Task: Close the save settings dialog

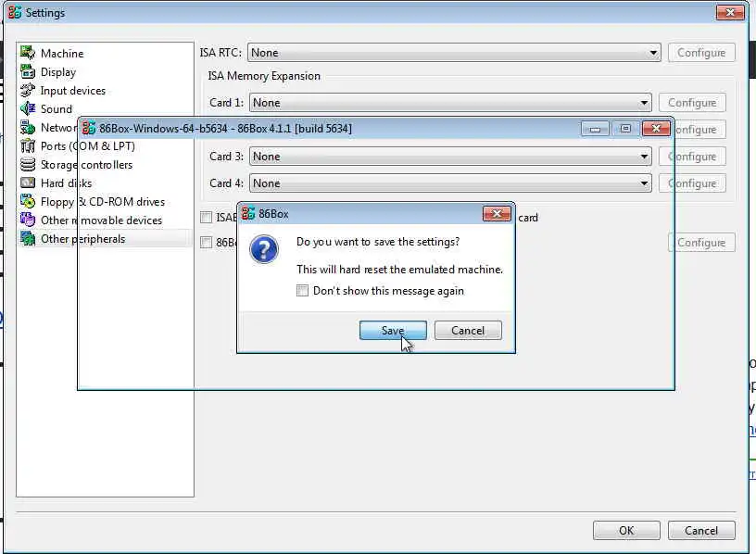Action: click(497, 214)
